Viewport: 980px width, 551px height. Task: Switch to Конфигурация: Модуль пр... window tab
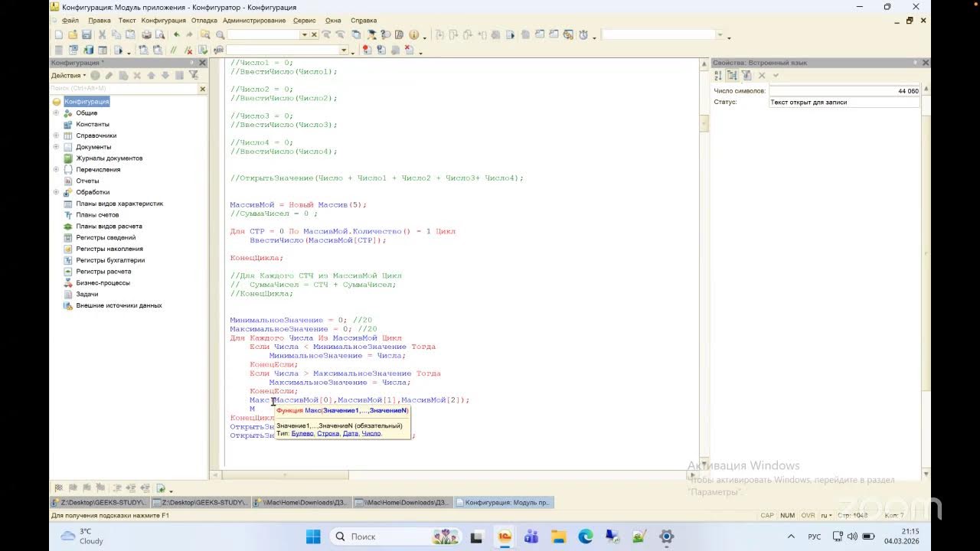[x=504, y=503]
